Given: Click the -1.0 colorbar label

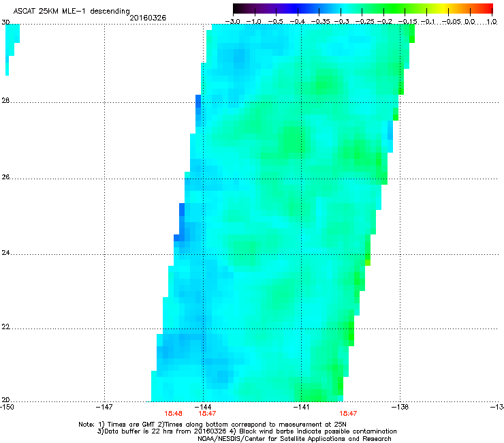Looking at the screenshot, I should coord(254,22).
